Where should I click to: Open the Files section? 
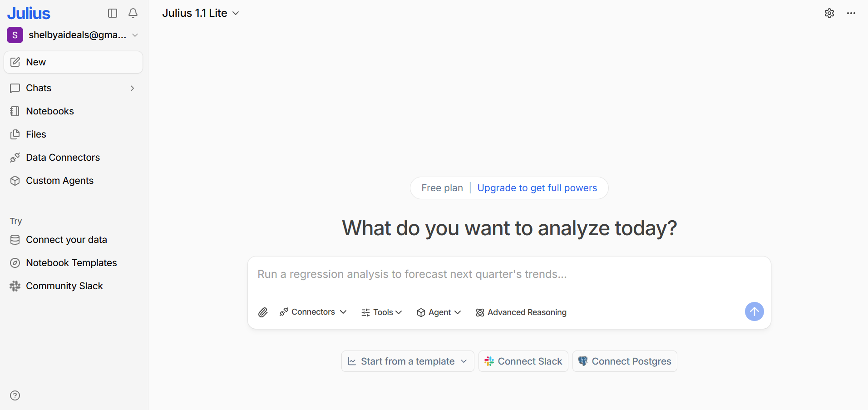(x=35, y=134)
